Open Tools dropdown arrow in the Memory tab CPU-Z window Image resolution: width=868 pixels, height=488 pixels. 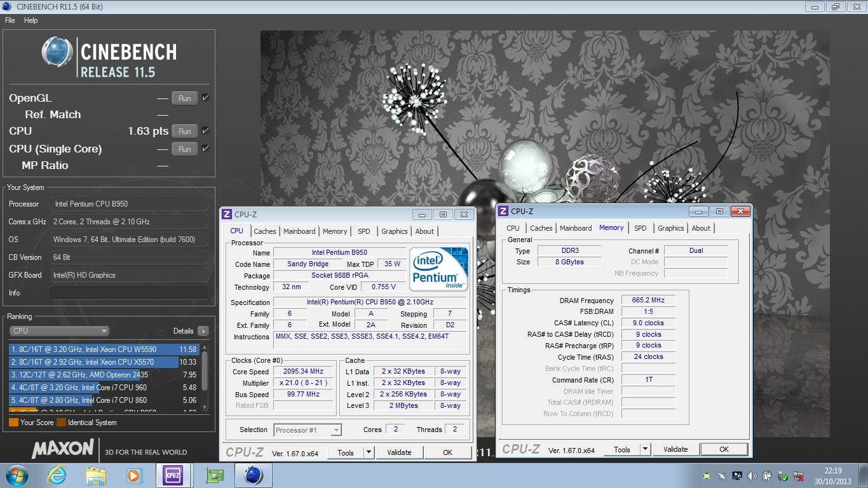(644, 449)
